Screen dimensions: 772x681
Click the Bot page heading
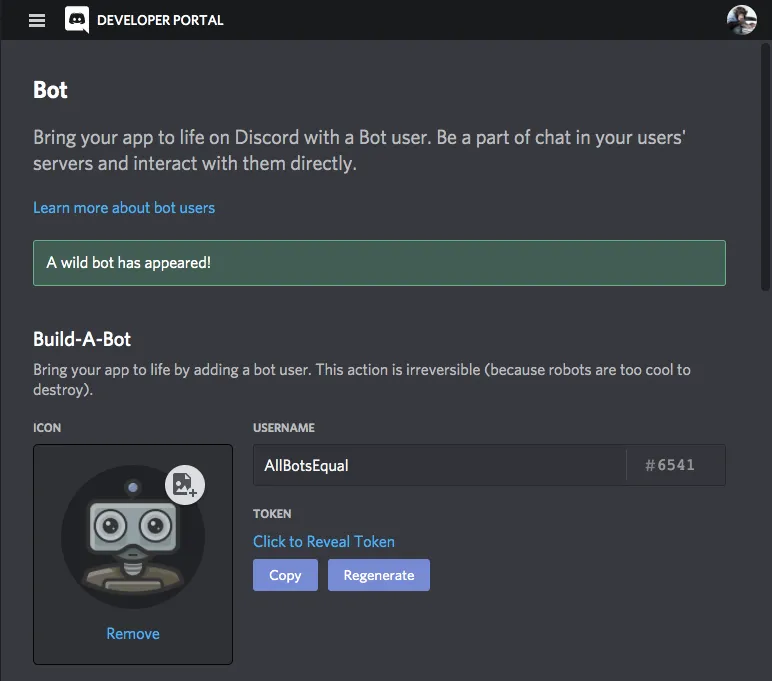coord(50,90)
